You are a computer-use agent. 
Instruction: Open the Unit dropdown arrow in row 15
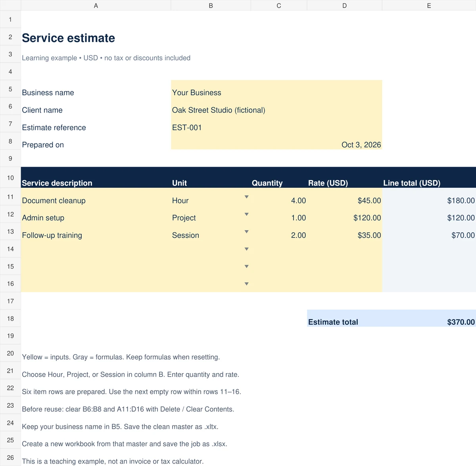pyautogui.click(x=246, y=266)
